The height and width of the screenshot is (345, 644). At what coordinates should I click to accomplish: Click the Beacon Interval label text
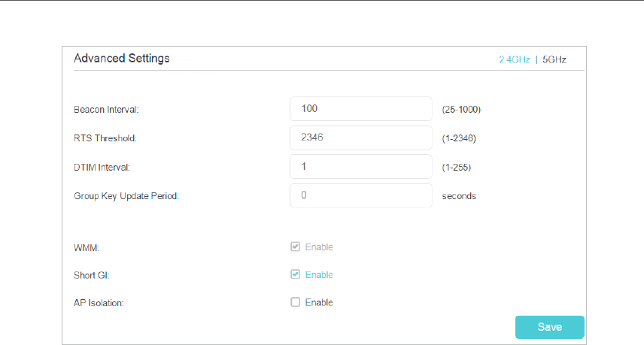pos(106,110)
